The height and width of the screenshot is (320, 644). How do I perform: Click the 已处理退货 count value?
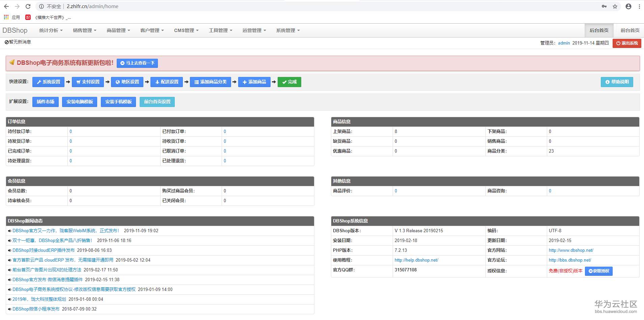click(225, 161)
